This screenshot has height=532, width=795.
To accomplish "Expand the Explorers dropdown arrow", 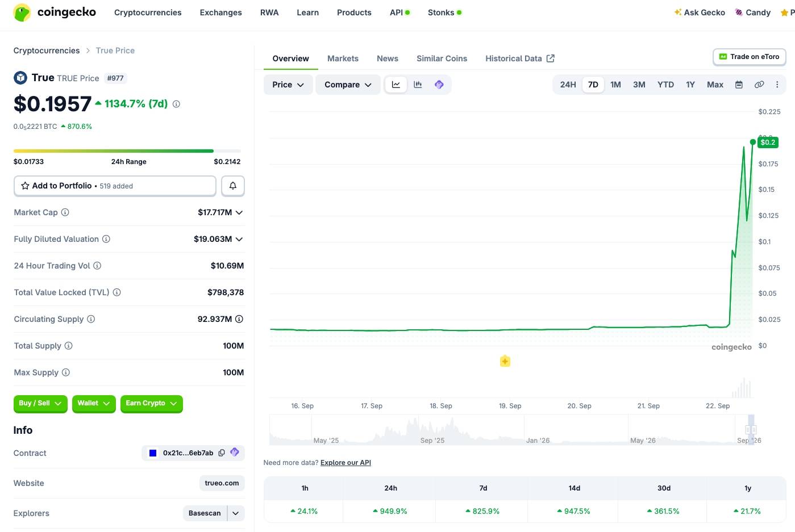I will click(236, 513).
